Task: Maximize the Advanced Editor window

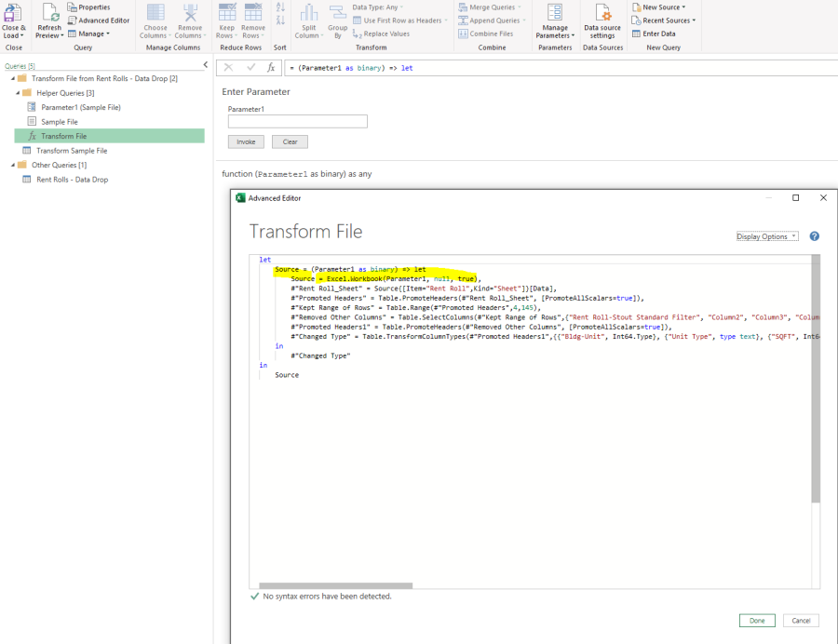Action: click(x=795, y=197)
